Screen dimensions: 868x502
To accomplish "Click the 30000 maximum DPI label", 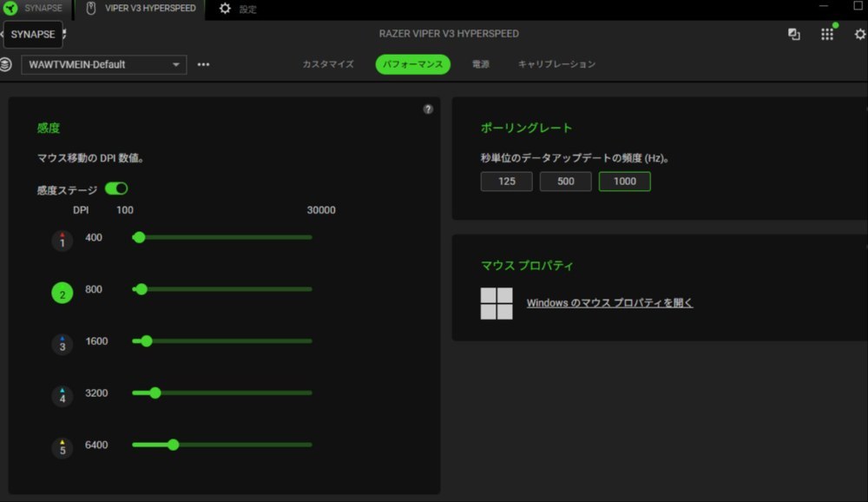I will tap(321, 210).
